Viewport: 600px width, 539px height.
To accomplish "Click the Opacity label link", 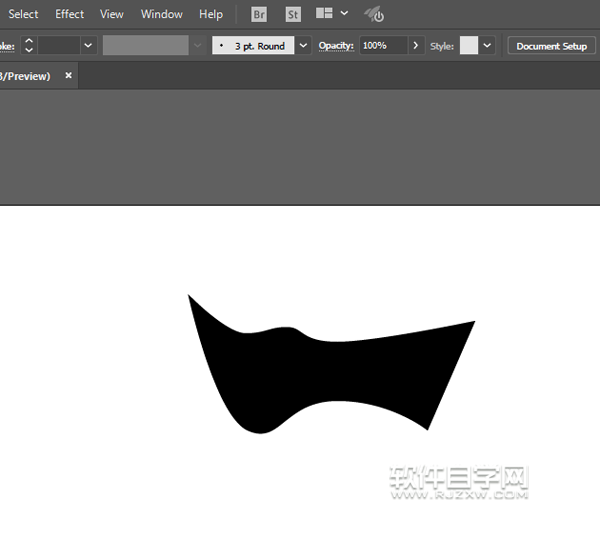I will pos(336,46).
